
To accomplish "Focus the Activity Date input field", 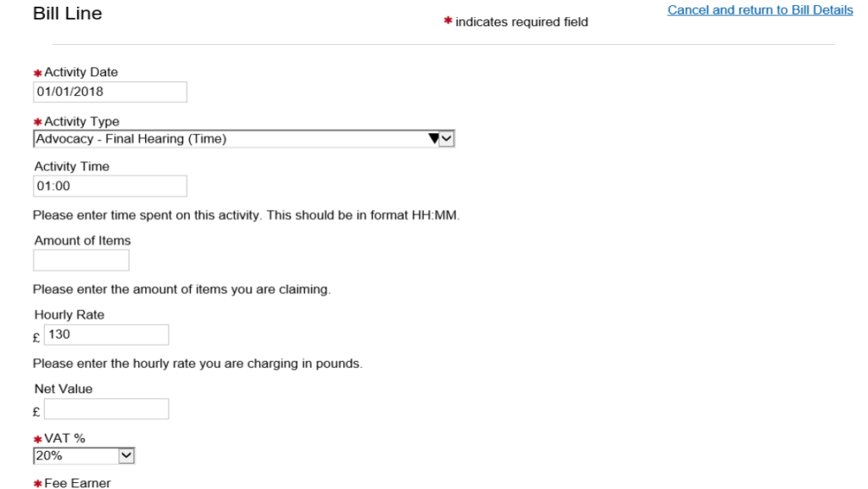I will (x=109, y=92).
